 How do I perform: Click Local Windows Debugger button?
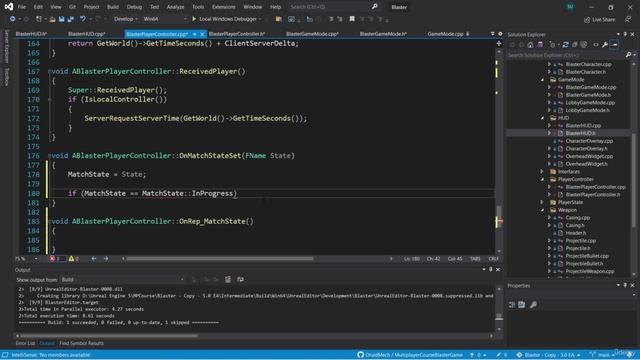pos(227,19)
